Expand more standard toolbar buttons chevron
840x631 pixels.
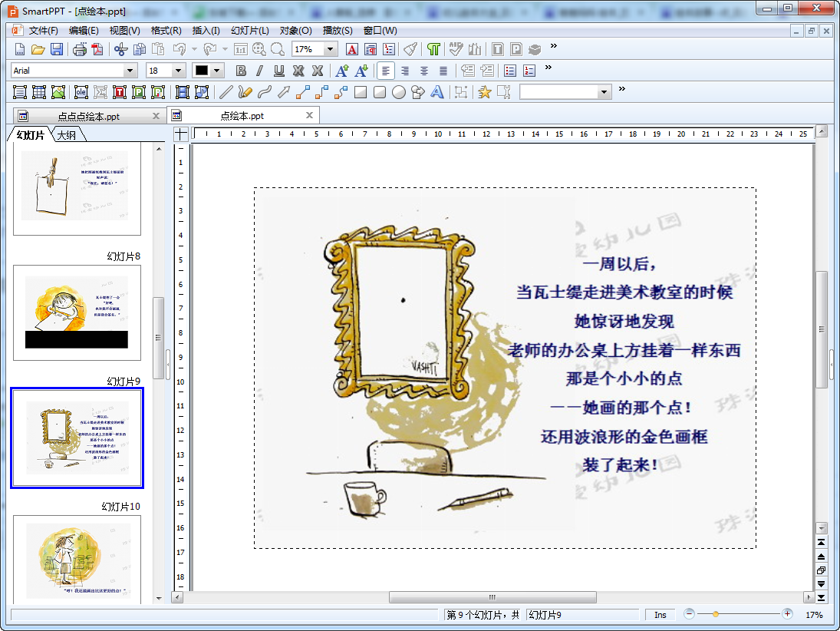[553, 46]
